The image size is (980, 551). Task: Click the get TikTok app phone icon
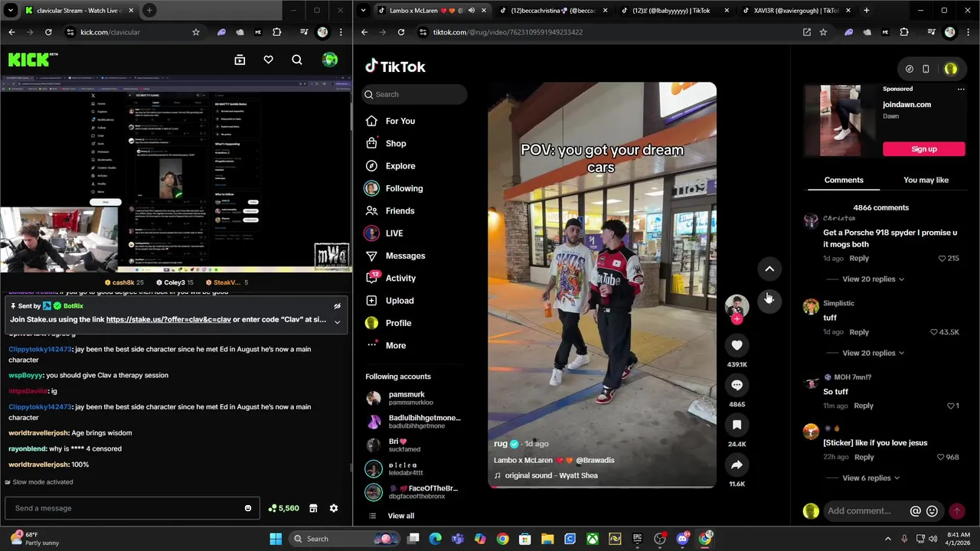926,69
